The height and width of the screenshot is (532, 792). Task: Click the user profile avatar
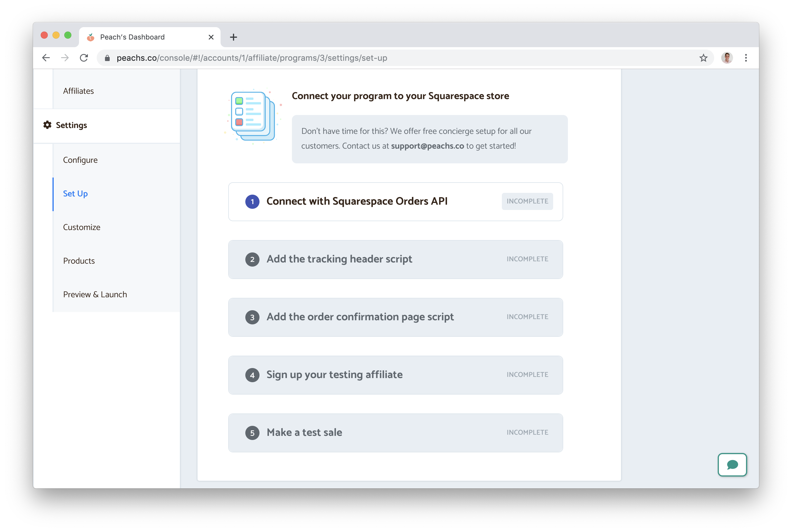tap(727, 58)
